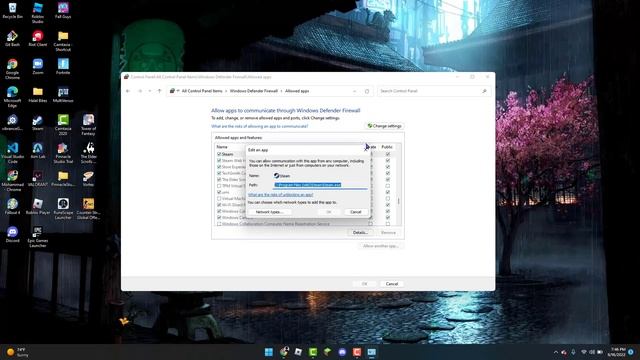
Task: Open the Microsoft Edge desktop icon
Action: tap(12, 97)
